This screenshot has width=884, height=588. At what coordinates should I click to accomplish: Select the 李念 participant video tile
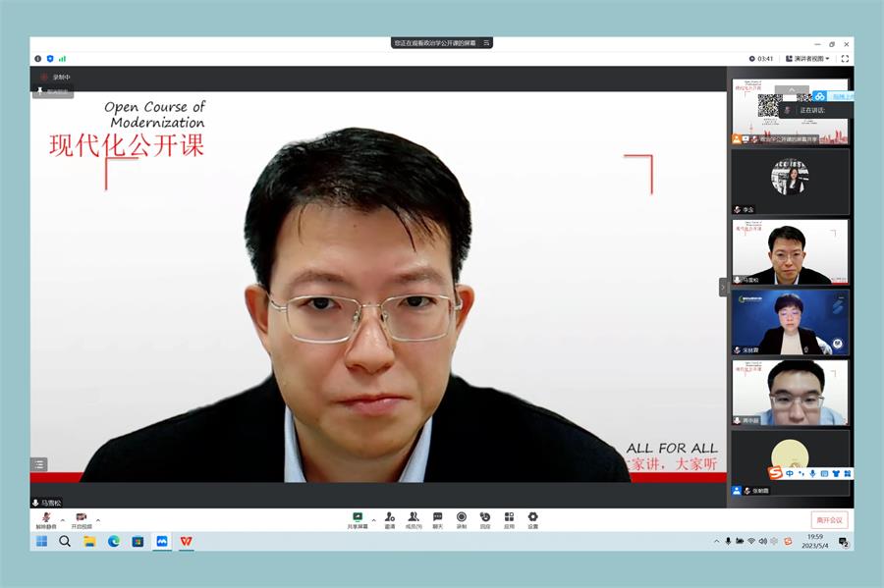coord(790,182)
